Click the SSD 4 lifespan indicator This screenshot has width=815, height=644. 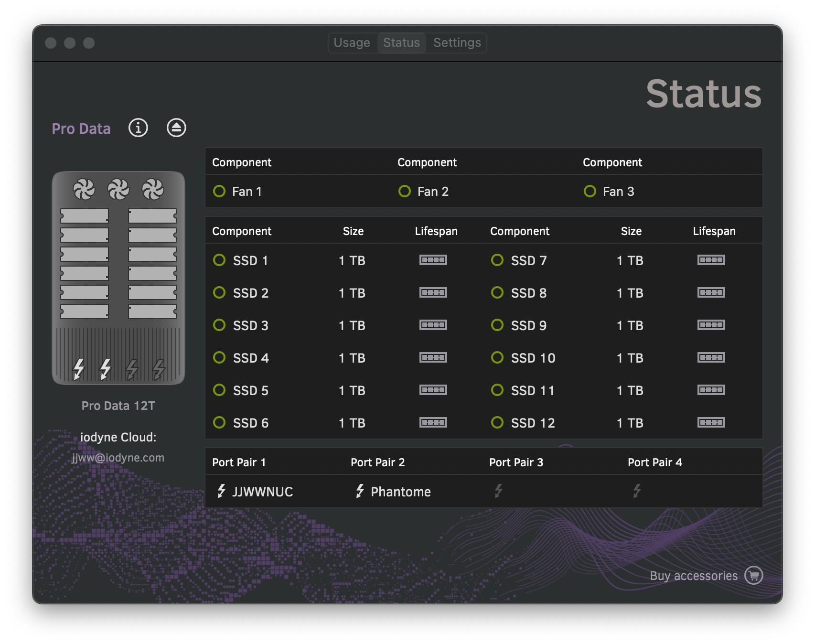pos(433,357)
